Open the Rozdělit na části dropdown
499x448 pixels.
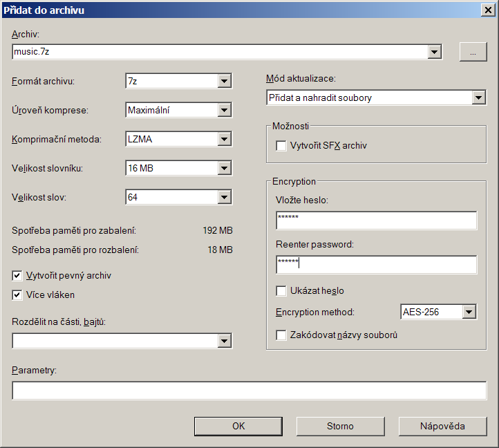point(225,341)
